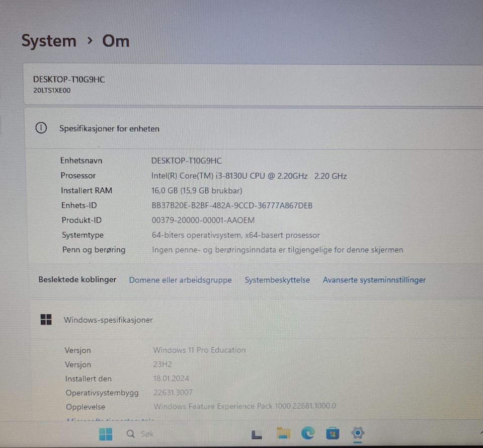483x448 pixels.
Task: Launch Microsoft Edge from the taskbar
Action: 308,433
